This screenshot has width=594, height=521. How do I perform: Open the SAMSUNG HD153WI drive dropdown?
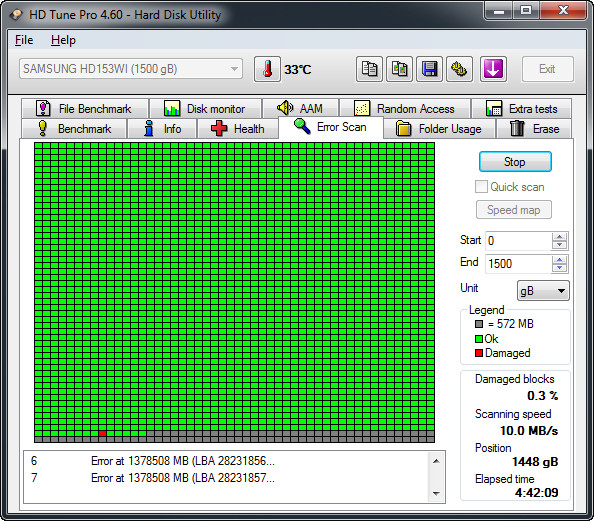[x=131, y=69]
